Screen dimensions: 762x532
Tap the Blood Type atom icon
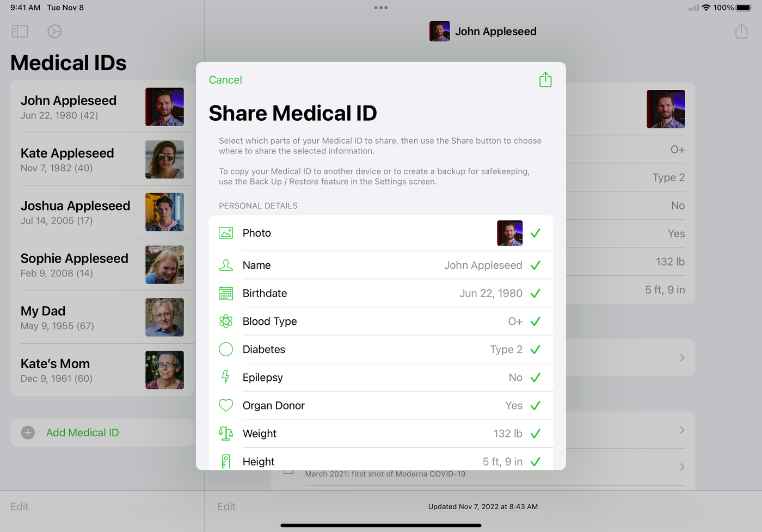tap(226, 321)
